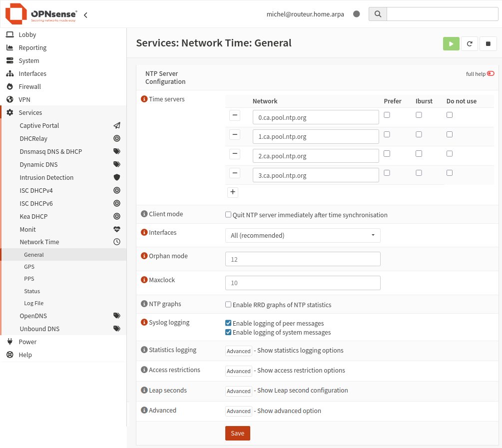The width and height of the screenshot is (502, 448).
Task: Toggle the full help switch
Action: (x=491, y=73)
